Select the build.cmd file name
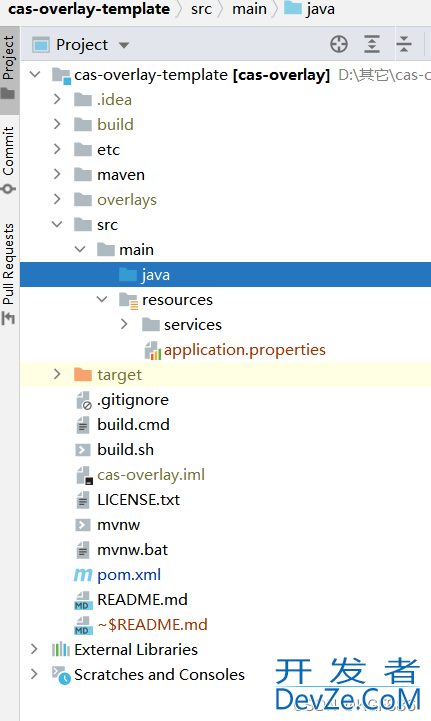This screenshot has width=431, height=721. [133, 424]
